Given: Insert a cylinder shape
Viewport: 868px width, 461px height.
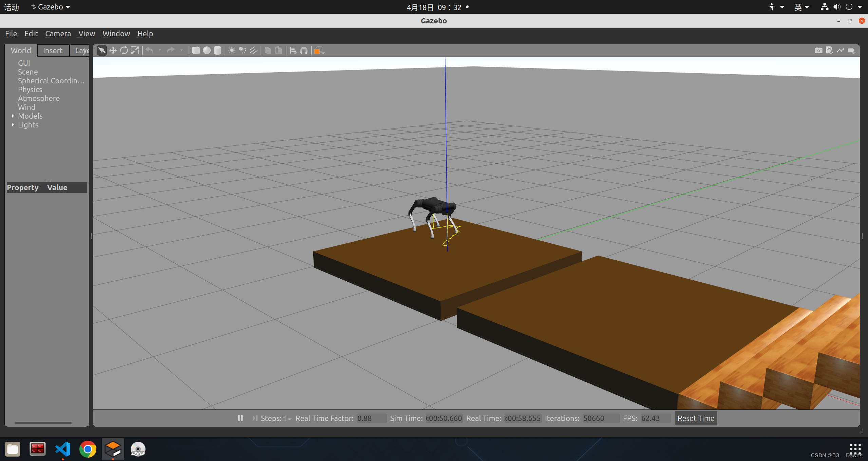Looking at the screenshot, I should (x=218, y=51).
